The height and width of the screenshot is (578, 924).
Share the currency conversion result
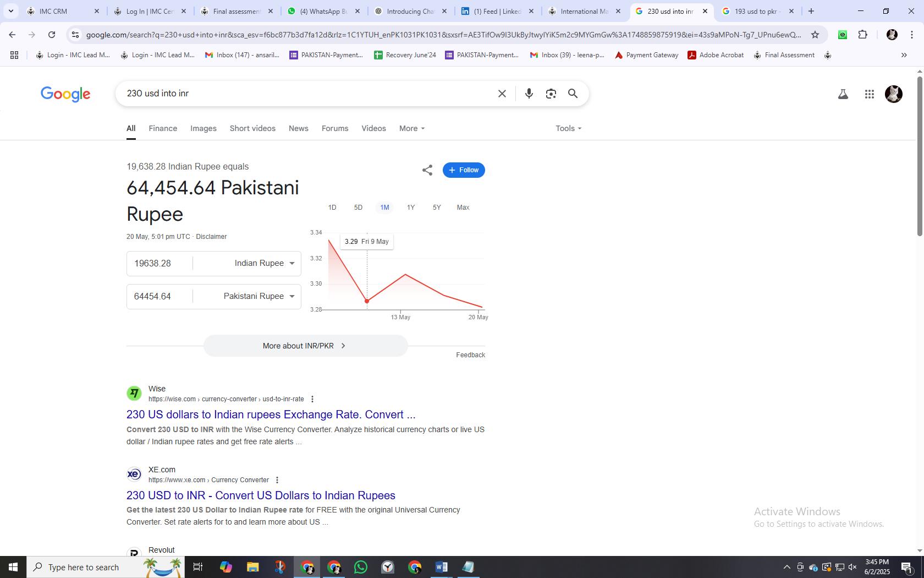pyautogui.click(x=427, y=170)
